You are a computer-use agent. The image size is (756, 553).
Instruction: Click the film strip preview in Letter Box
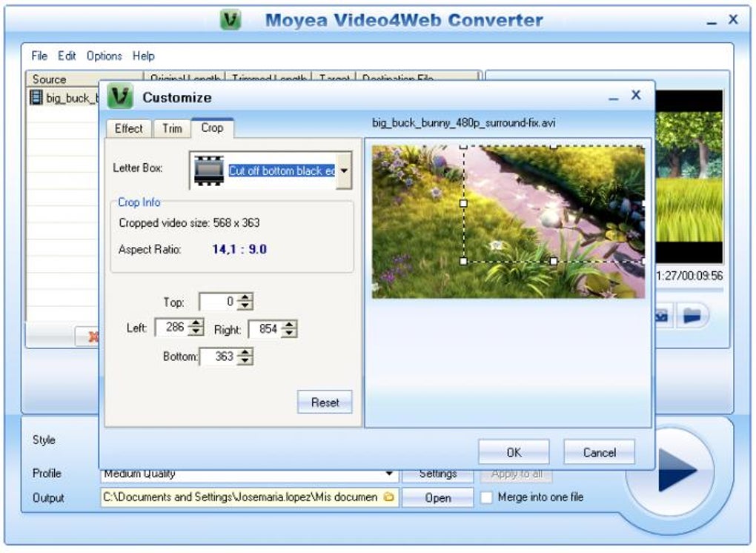click(x=210, y=169)
